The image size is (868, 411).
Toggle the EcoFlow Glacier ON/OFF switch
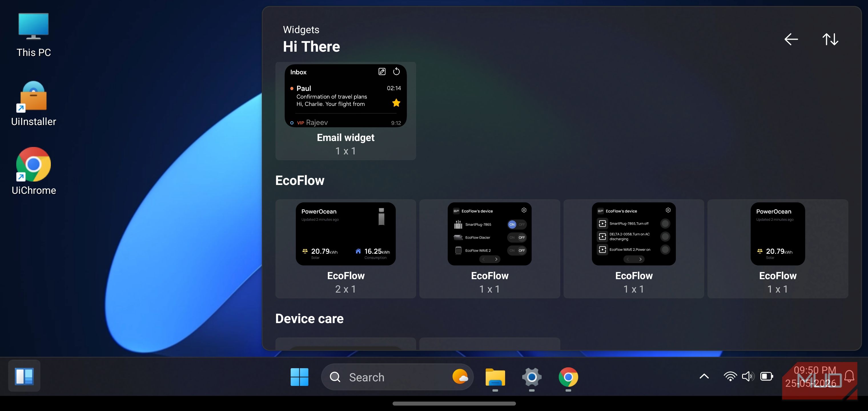517,237
